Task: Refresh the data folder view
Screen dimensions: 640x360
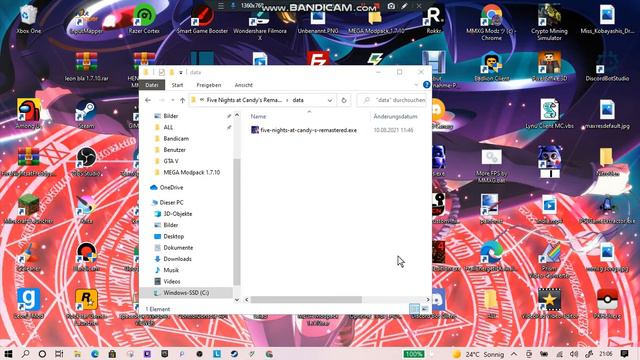Action: (x=344, y=100)
